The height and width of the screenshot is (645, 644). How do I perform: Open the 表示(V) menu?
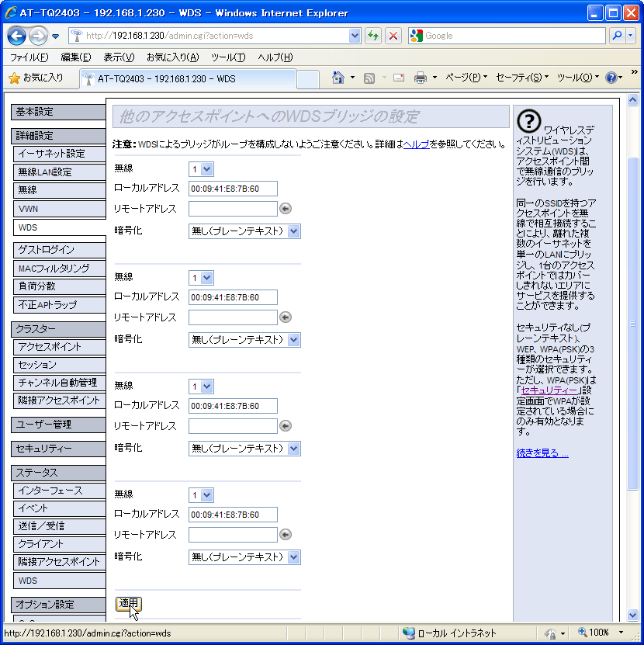pyautogui.click(x=119, y=57)
